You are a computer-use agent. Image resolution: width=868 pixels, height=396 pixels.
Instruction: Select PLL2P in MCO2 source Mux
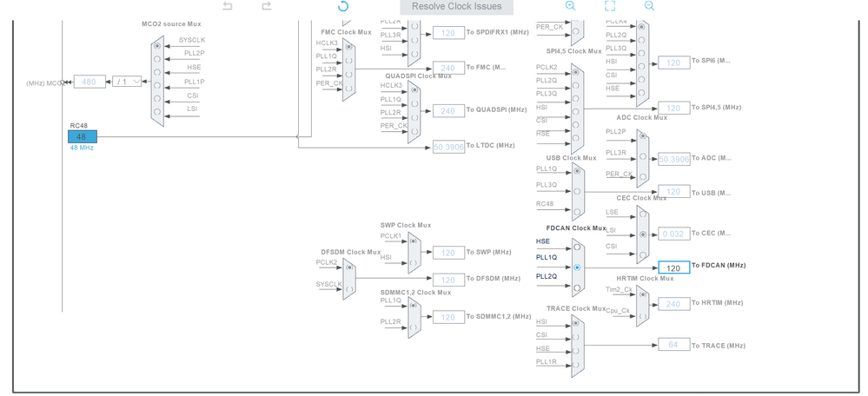click(158, 59)
